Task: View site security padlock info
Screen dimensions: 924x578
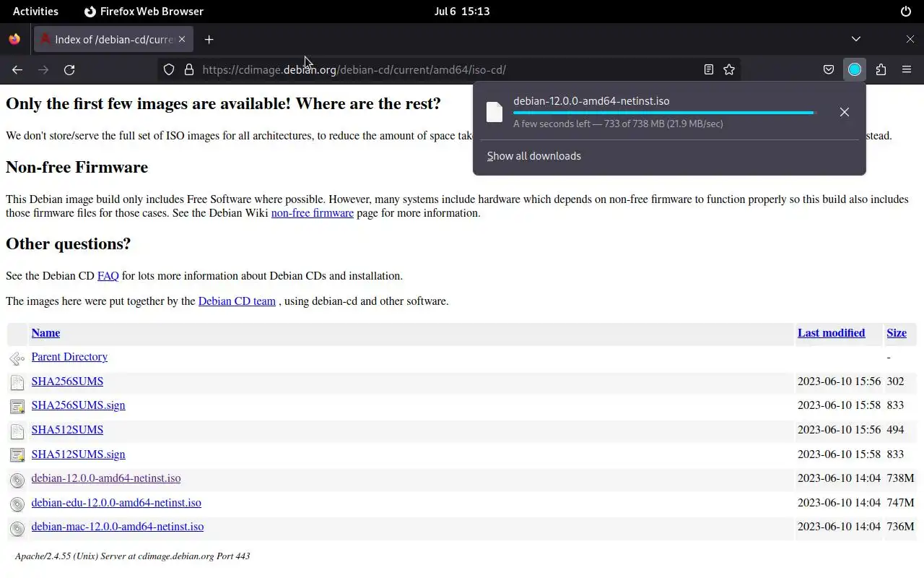Action: 189,69
